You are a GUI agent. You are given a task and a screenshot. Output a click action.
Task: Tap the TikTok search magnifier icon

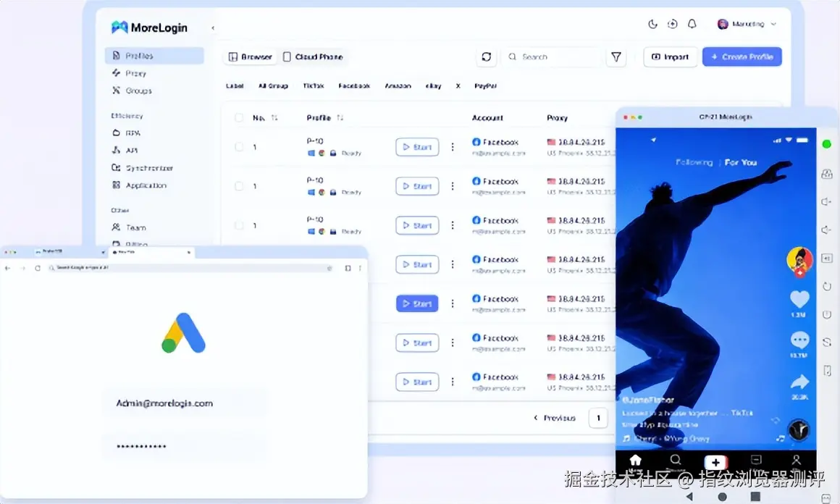tap(676, 461)
